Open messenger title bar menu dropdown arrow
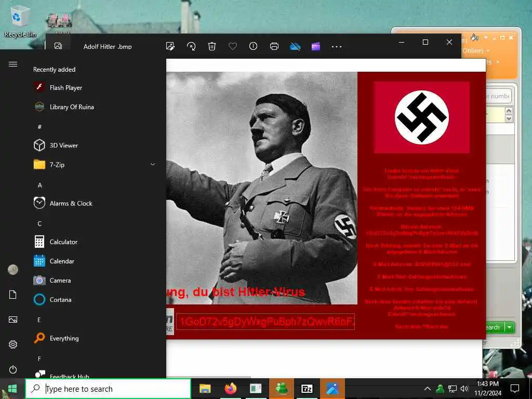 pos(486,37)
